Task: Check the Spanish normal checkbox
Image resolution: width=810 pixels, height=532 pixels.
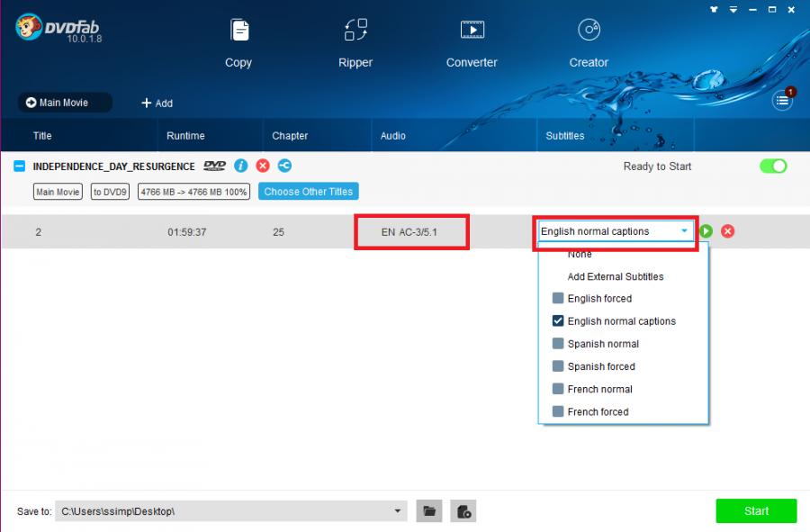Action: [558, 344]
